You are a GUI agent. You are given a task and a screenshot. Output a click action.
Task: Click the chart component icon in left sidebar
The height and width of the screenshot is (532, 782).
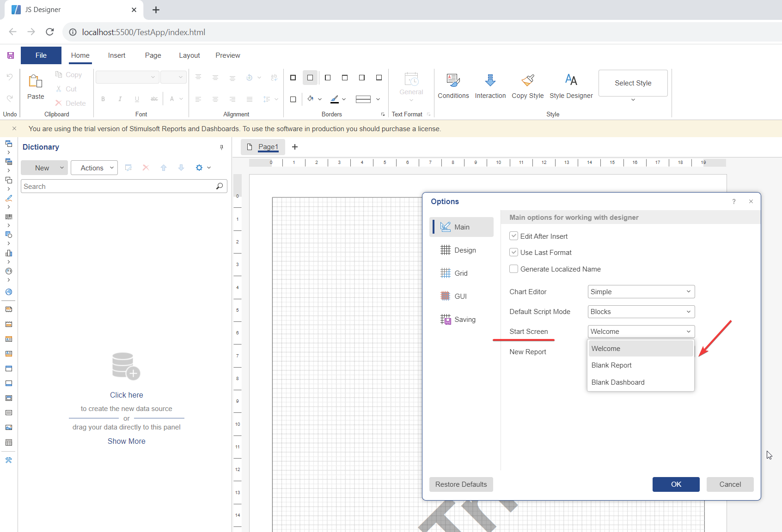[x=9, y=253]
